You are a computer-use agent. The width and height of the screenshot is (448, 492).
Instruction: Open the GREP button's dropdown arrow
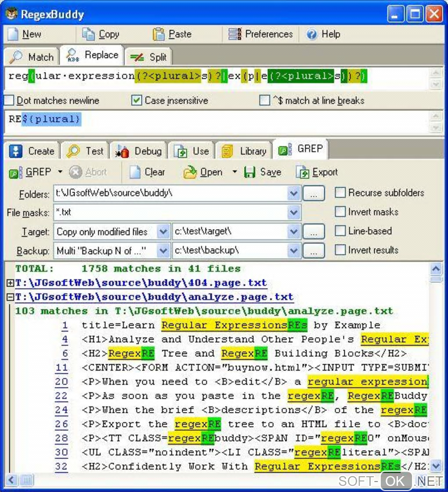point(60,172)
